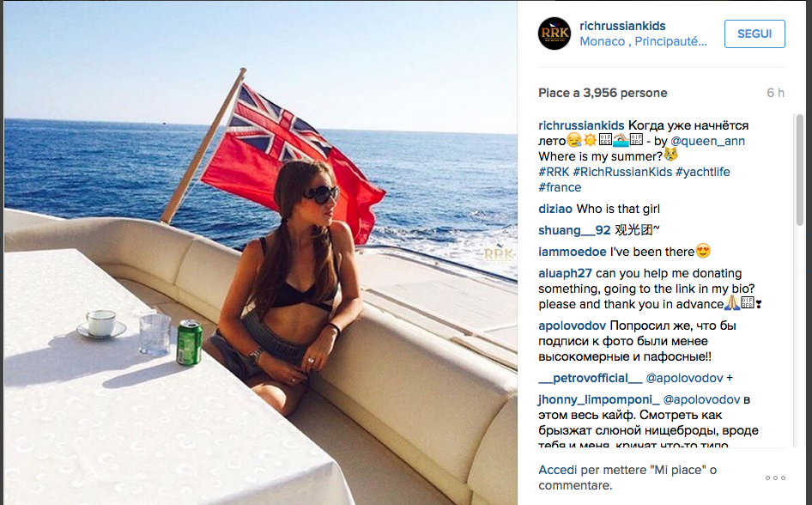Click the @queen_ann mention in the caption
812x505 pixels.
click(x=707, y=141)
